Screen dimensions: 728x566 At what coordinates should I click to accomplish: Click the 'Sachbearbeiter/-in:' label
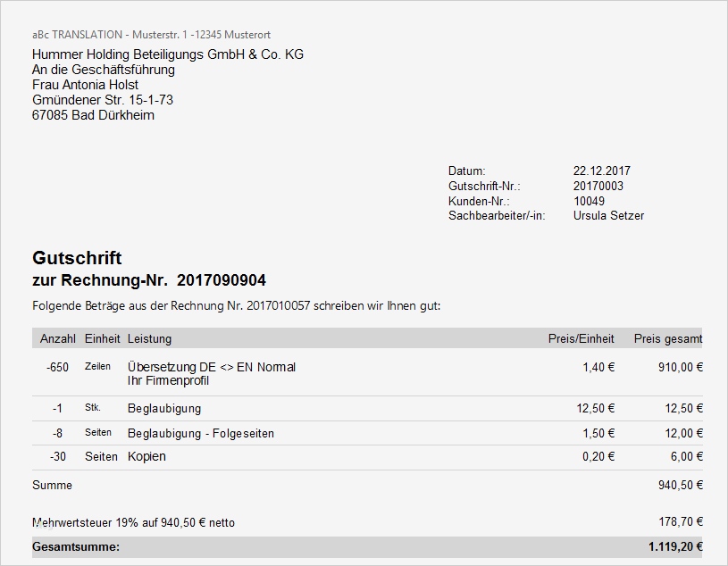[497, 216]
